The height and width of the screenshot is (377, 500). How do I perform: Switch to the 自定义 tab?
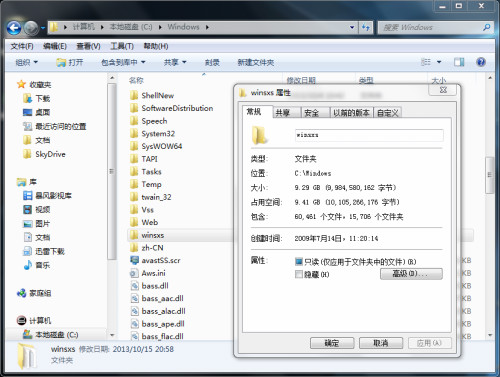click(388, 113)
